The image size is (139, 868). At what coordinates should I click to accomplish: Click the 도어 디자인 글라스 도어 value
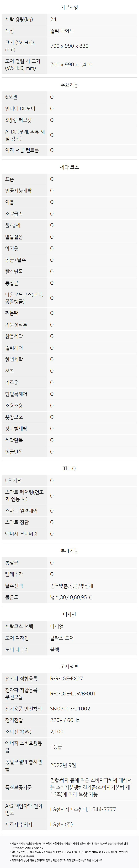(x=62, y=638)
